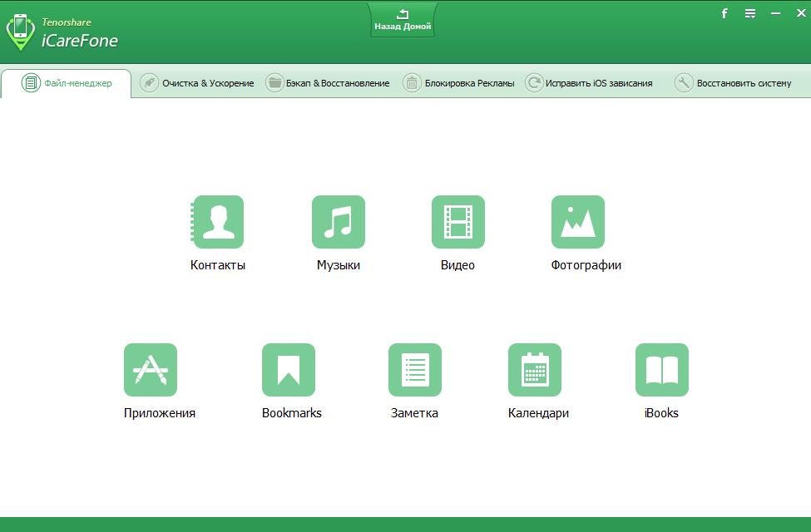
Task: Open the Видео film strip tile
Action: 458,222
